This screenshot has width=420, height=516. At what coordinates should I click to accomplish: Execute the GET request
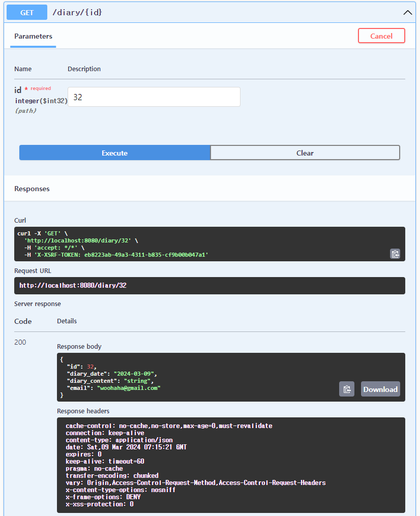(114, 153)
